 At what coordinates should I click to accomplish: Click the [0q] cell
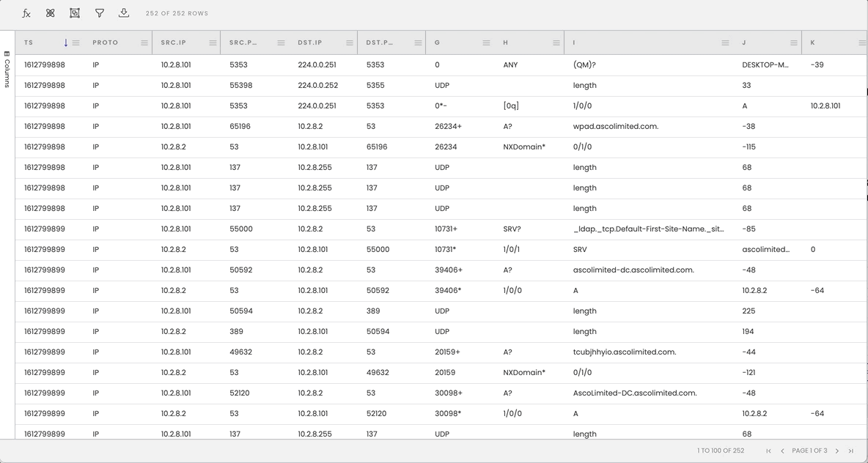(x=510, y=105)
